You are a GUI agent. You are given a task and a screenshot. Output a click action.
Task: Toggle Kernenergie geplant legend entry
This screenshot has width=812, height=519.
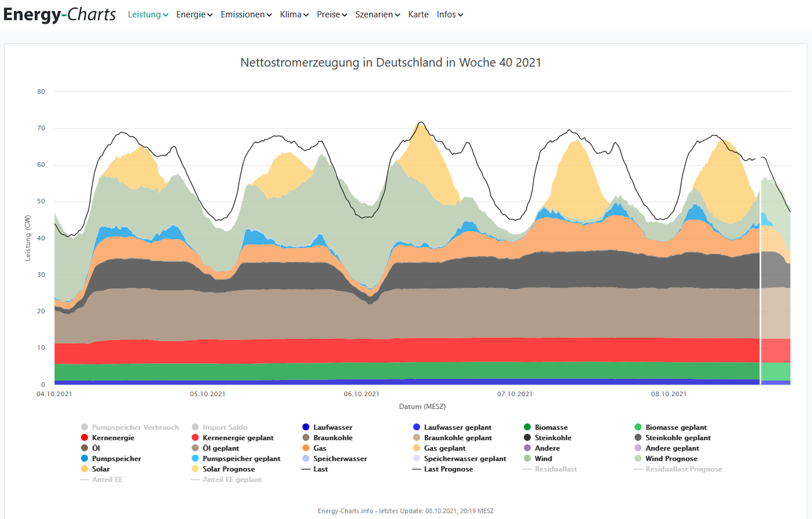pos(232,438)
